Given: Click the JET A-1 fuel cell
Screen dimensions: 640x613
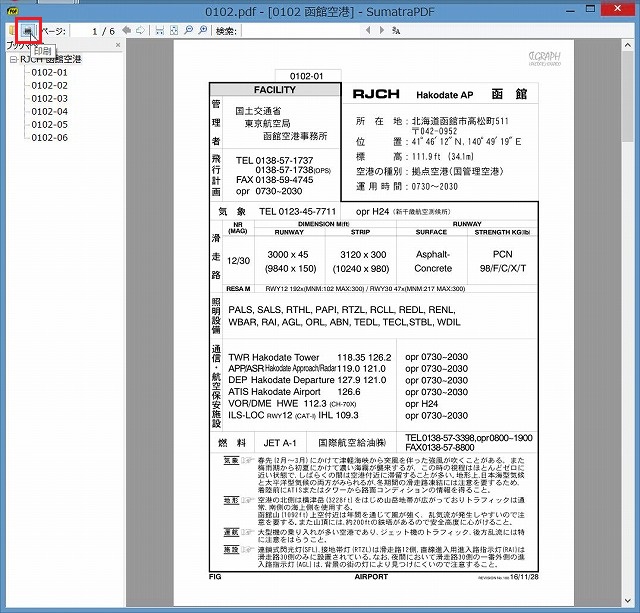Looking at the screenshot, I should click(280, 443).
